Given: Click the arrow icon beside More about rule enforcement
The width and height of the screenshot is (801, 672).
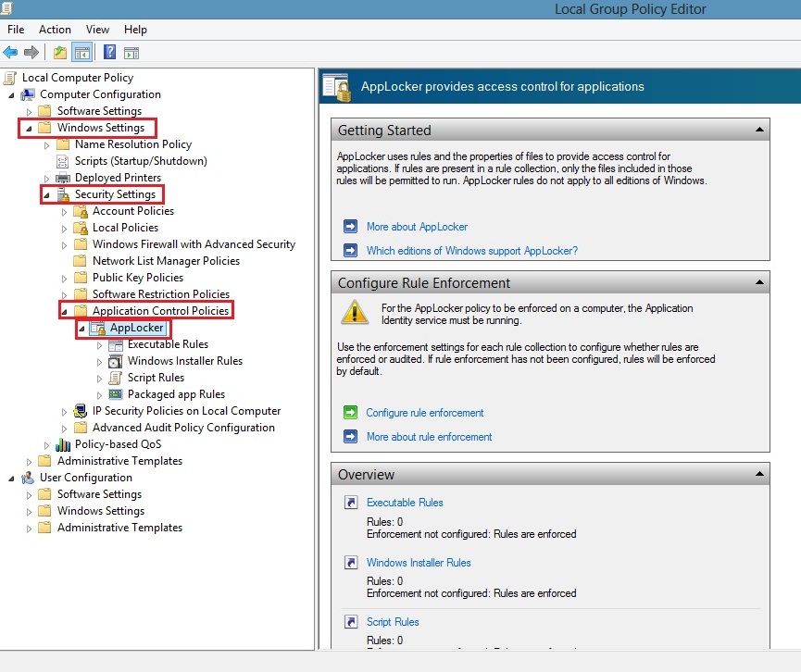Looking at the screenshot, I should click(350, 437).
